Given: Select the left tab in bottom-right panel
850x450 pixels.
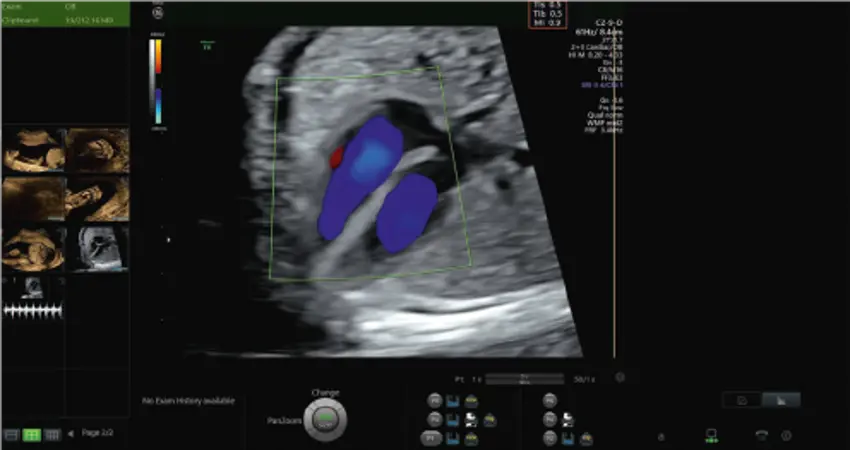Looking at the screenshot, I should 742,400.
